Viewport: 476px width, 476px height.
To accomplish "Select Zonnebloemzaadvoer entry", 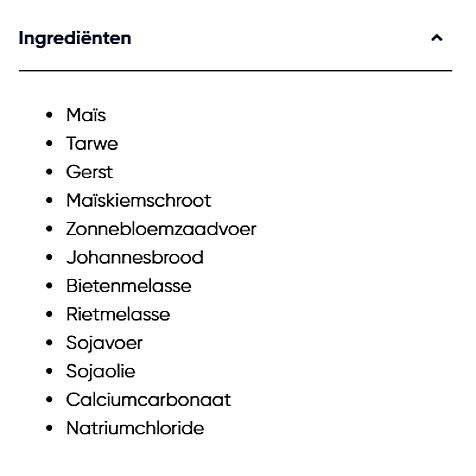I will coord(161,229).
